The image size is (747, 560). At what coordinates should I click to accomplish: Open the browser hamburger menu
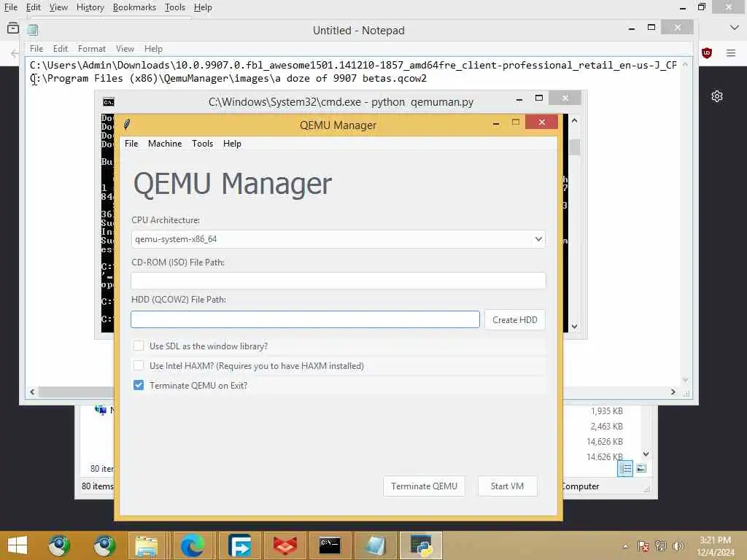pyautogui.click(x=731, y=52)
